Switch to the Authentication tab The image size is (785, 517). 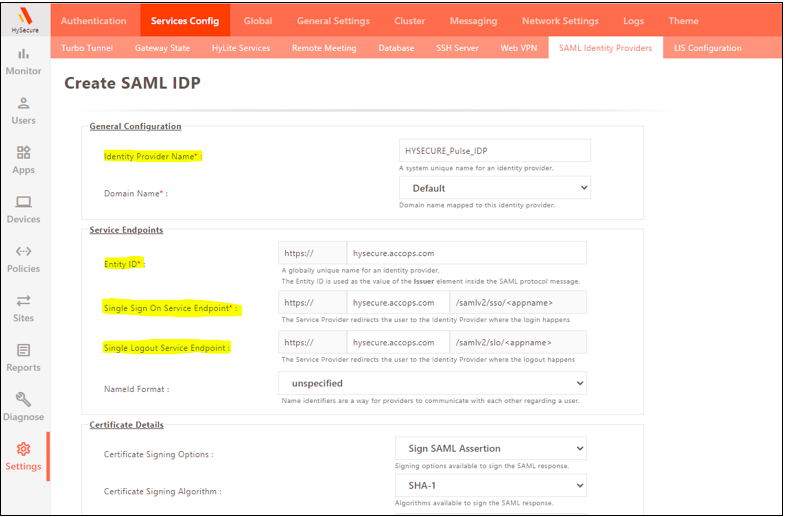pos(94,21)
